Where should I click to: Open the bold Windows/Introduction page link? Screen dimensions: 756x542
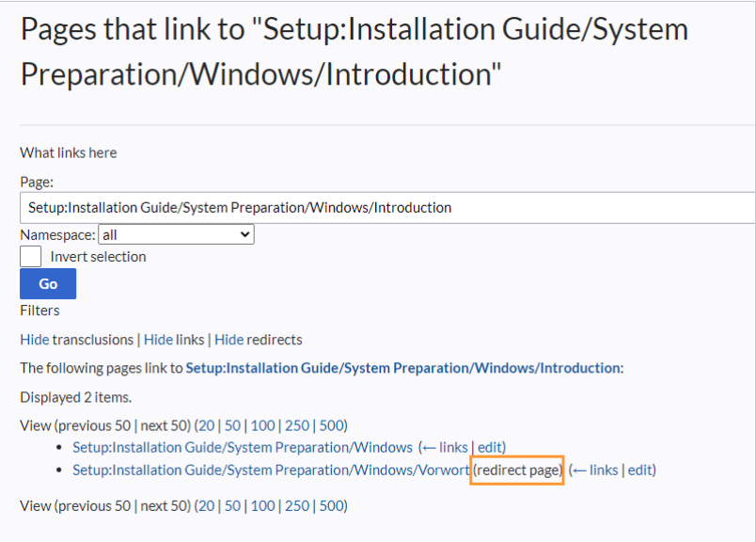[x=402, y=368]
